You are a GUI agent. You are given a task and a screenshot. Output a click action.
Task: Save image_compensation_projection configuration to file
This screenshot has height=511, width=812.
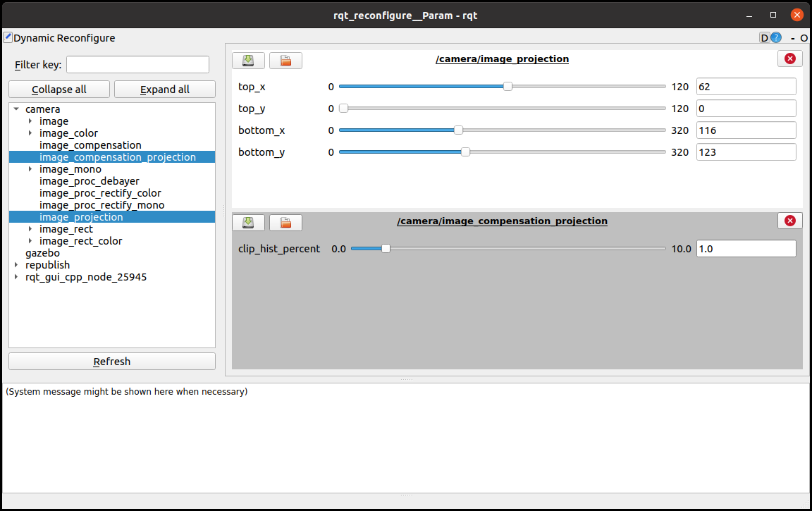click(x=248, y=223)
